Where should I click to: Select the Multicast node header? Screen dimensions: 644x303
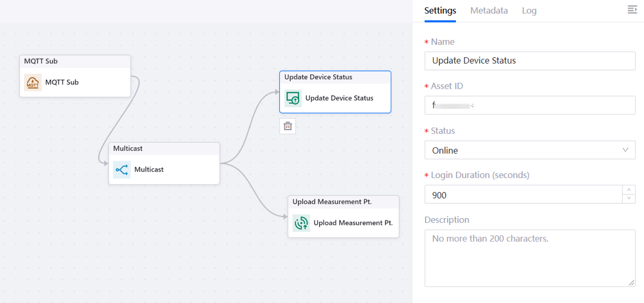164,149
